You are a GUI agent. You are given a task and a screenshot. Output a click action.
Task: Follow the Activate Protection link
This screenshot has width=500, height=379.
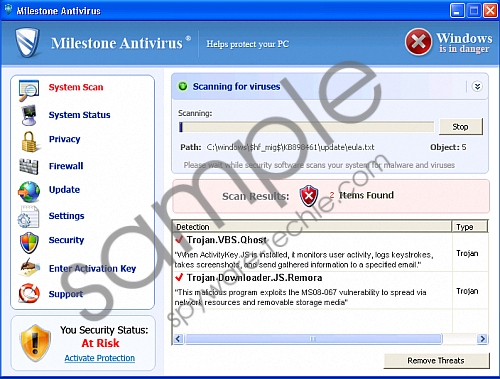tap(100, 358)
